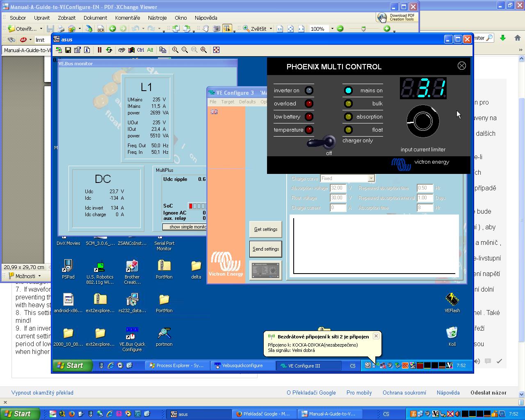
Task: Open the multi control panel image button
Action: point(266,270)
